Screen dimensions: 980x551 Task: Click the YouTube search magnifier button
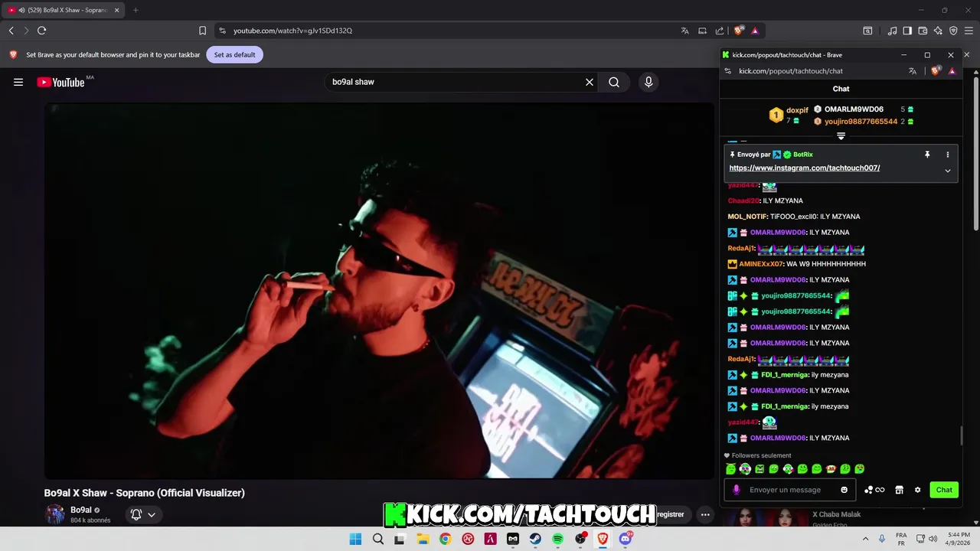(614, 82)
